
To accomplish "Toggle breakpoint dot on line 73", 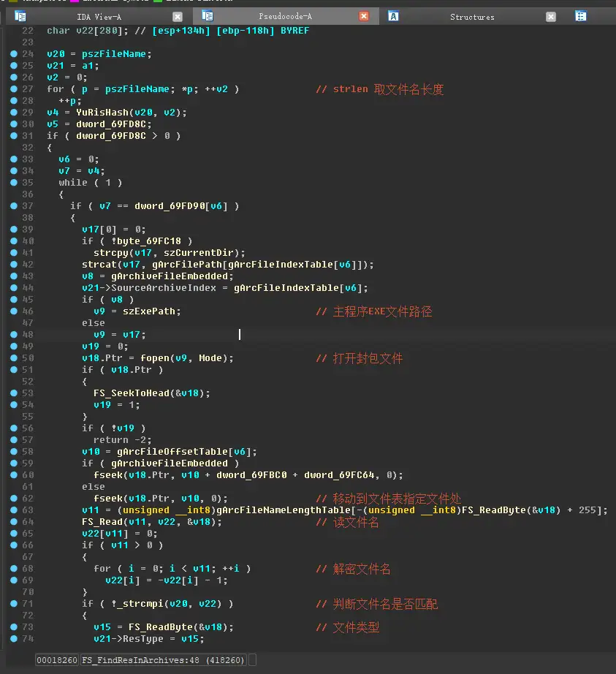I will pyautogui.click(x=14, y=627).
